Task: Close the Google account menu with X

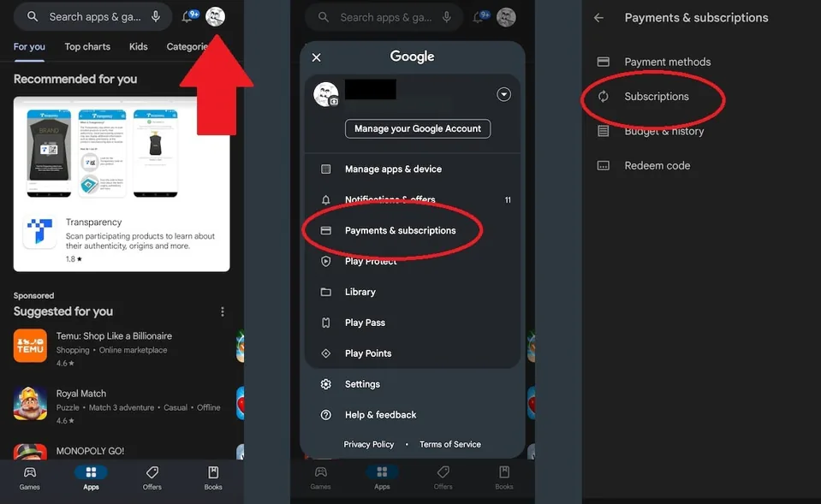Action: [x=316, y=57]
